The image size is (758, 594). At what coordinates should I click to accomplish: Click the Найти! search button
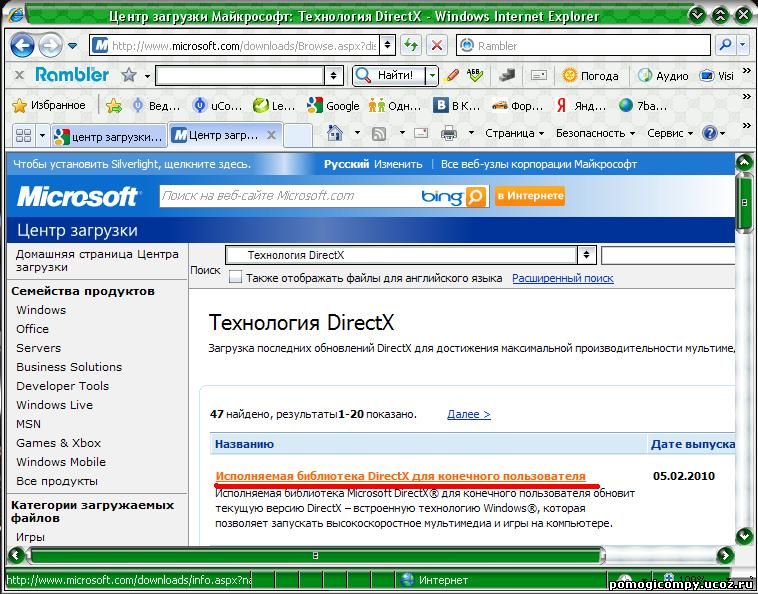(x=389, y=75)
